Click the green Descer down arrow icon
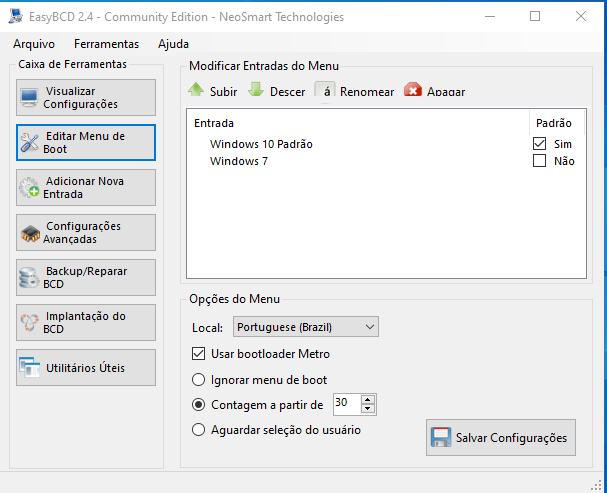This screenshot has width=607, height=493. [256, 89]
